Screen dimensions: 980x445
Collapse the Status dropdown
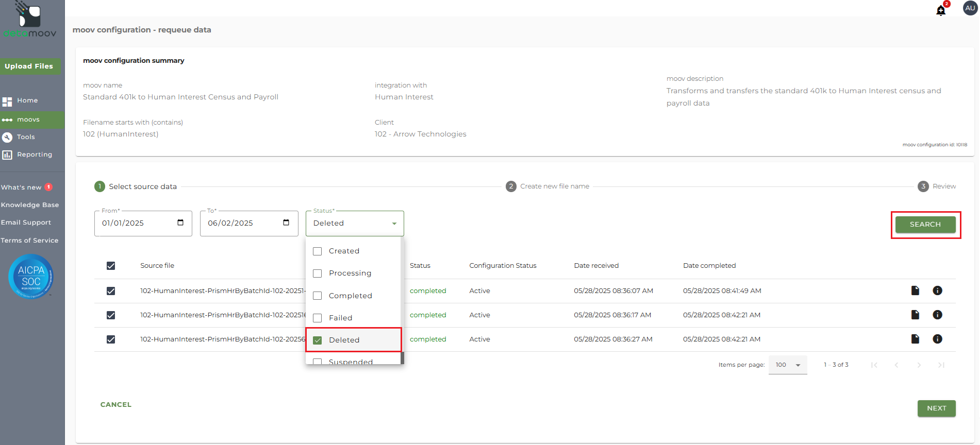coord(394,224)
